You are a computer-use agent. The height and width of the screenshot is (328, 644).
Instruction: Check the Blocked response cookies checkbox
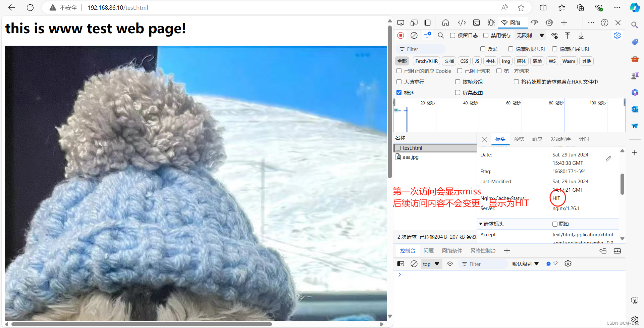[x=399, y=71]
